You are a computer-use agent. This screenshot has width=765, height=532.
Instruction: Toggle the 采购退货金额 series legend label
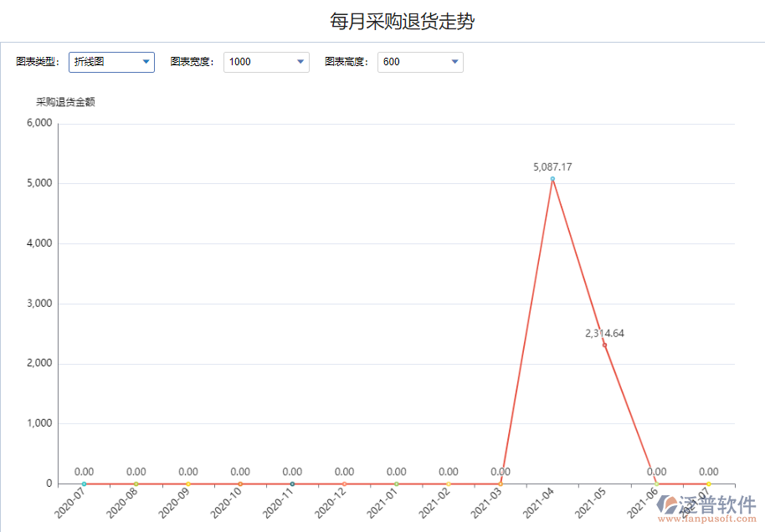coord(65,102)
